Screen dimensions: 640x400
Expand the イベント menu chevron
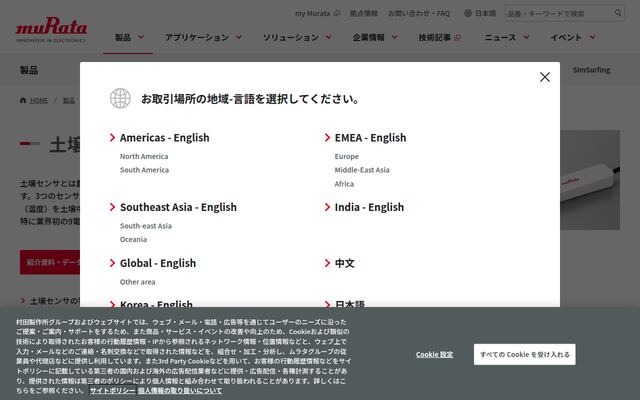592,37
